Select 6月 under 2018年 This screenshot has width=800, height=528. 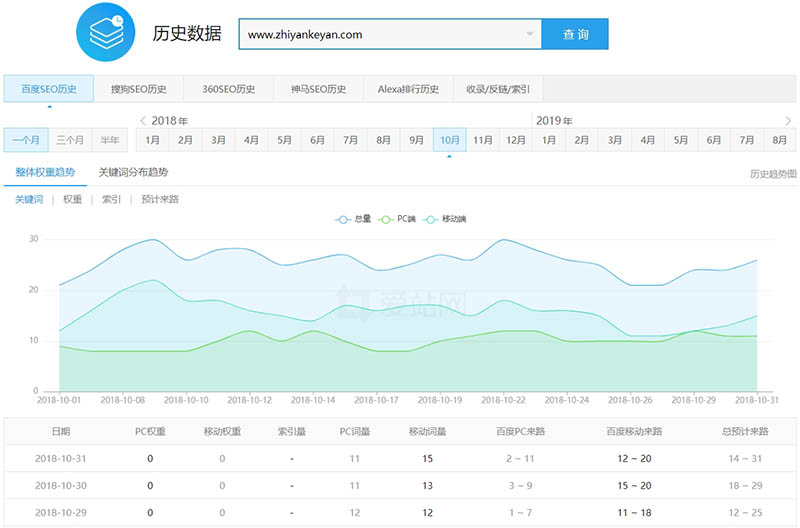click(317, 140)
